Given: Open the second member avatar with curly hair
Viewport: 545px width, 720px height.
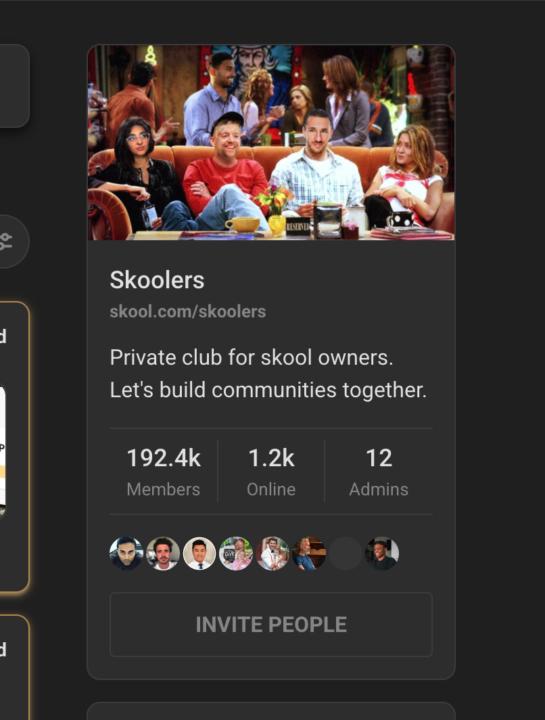Looking at the screenshot, I should click(163, 553).
